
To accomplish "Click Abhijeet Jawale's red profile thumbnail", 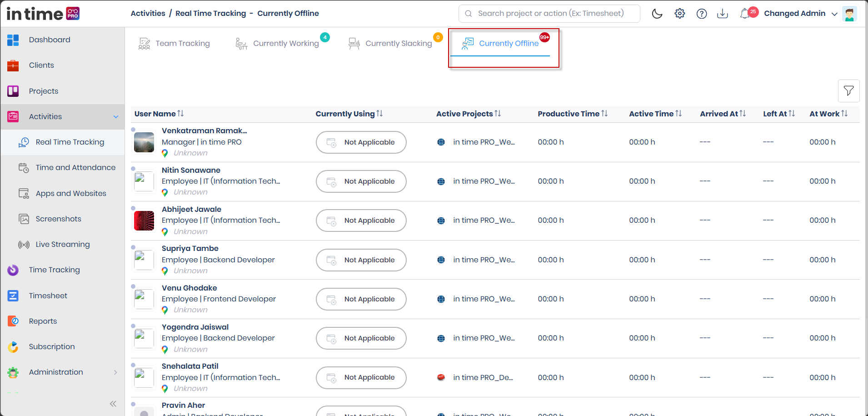I will coord(144,221).
